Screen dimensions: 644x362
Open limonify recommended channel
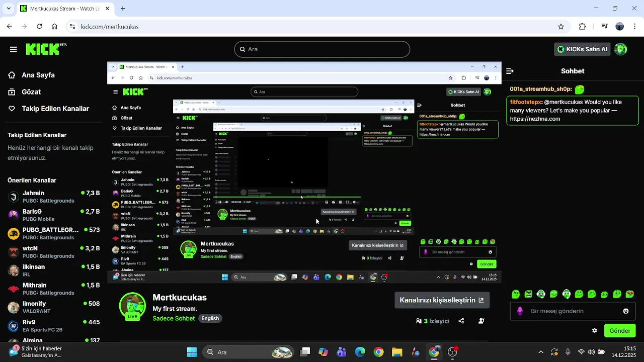coord(53,307)
